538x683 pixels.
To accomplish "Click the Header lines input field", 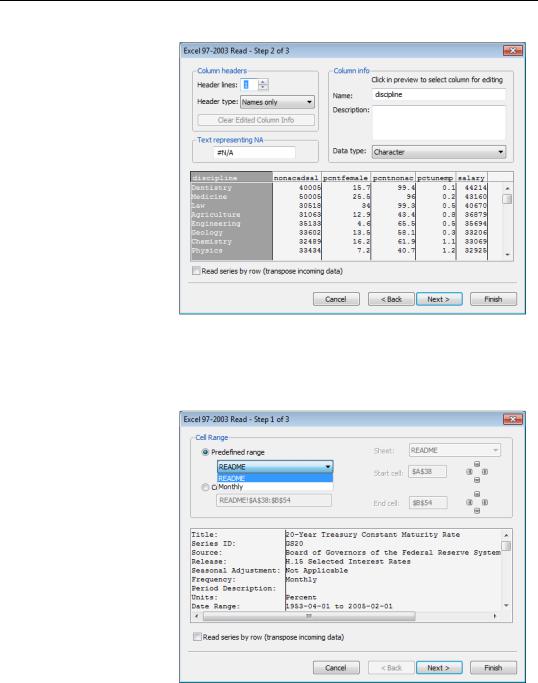I will (x=250, y=85).
